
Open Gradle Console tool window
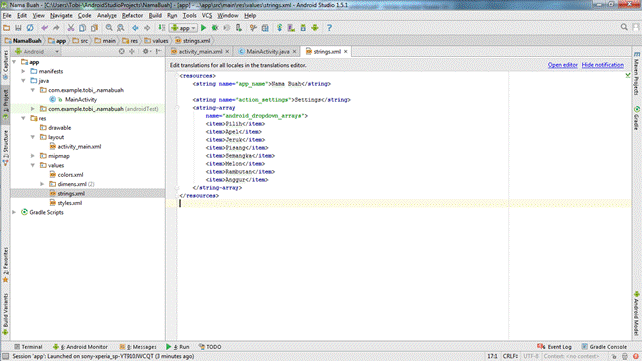click(604, 347)
